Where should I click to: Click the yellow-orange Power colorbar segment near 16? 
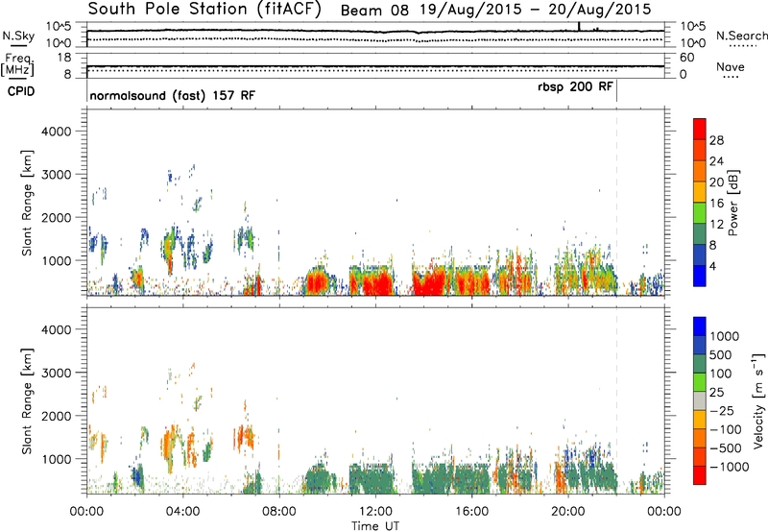tap(700, 191)
